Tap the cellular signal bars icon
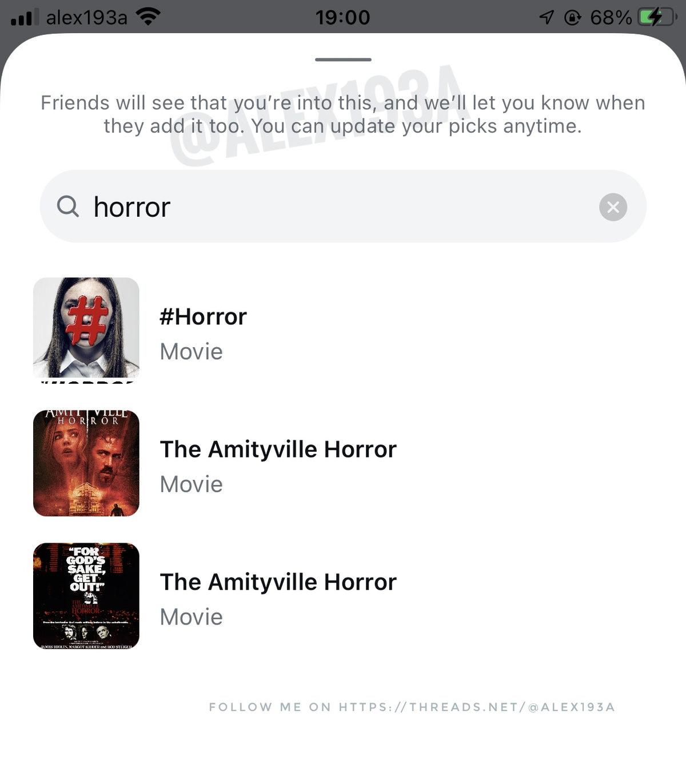This screenshot has width=686, height=784. pos(25,18)
